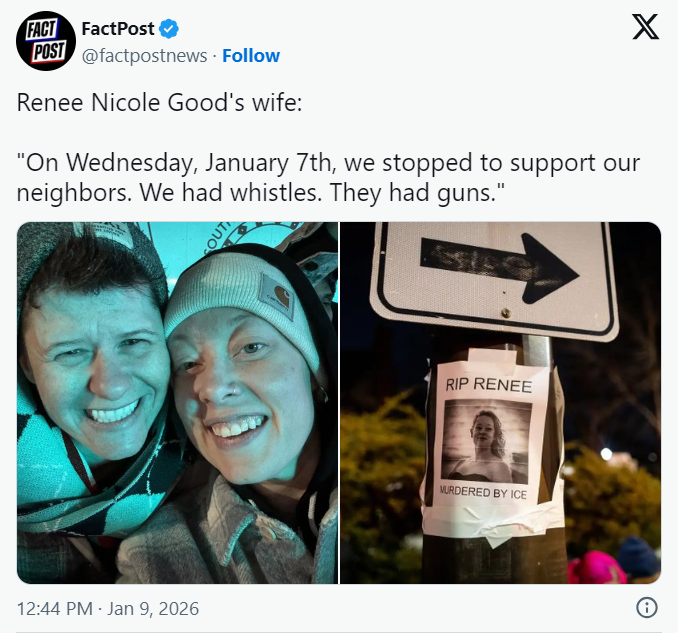This screenshot has width=678, height=633.
Task: Open the FactPost display name link
Action: pyautogui.click(x=118, y=29)
